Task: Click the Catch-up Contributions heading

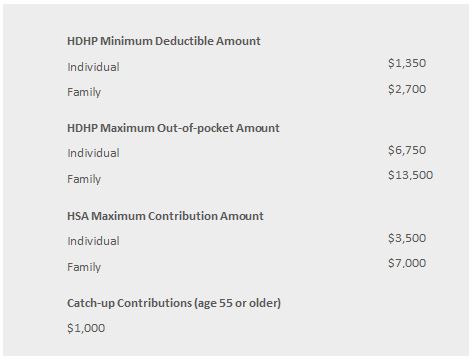Action: (x=174, y=303)
